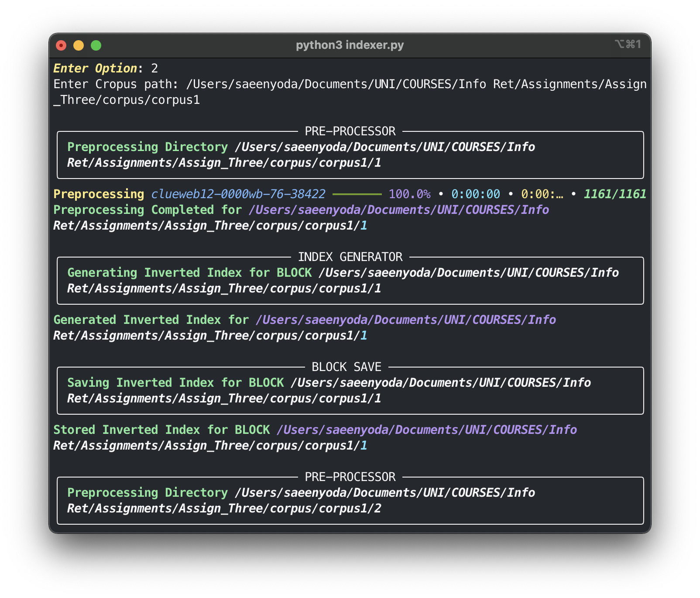
Task: Click 'Generating Inverted Index for BLOCK' text
Action: click(189, 273)
